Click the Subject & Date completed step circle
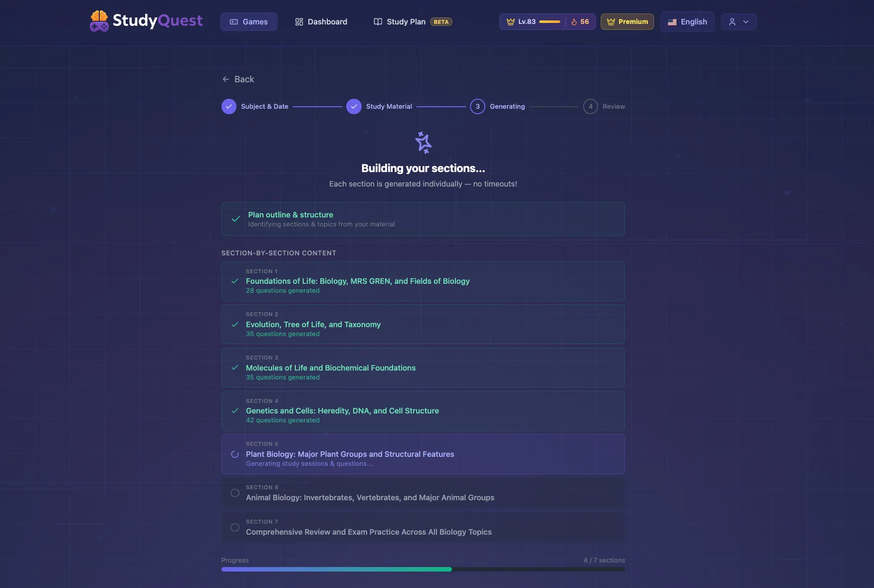Viewport: 874px width, 588px height. [x=229, y=107]
